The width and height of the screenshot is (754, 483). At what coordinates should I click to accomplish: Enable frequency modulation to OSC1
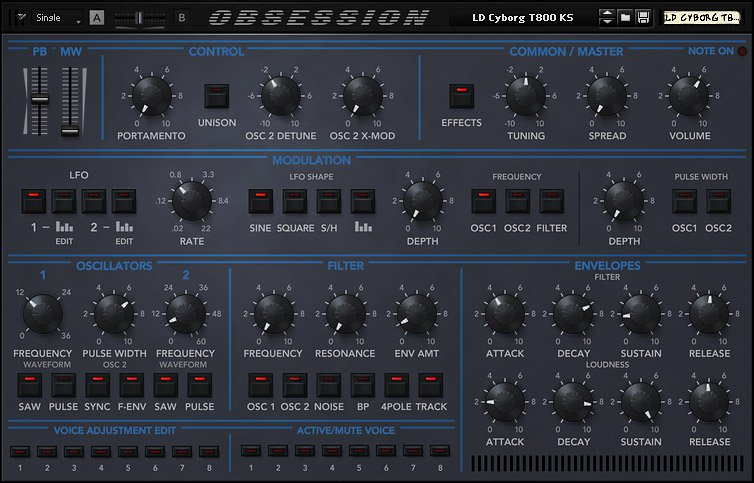tap(483, 201)
